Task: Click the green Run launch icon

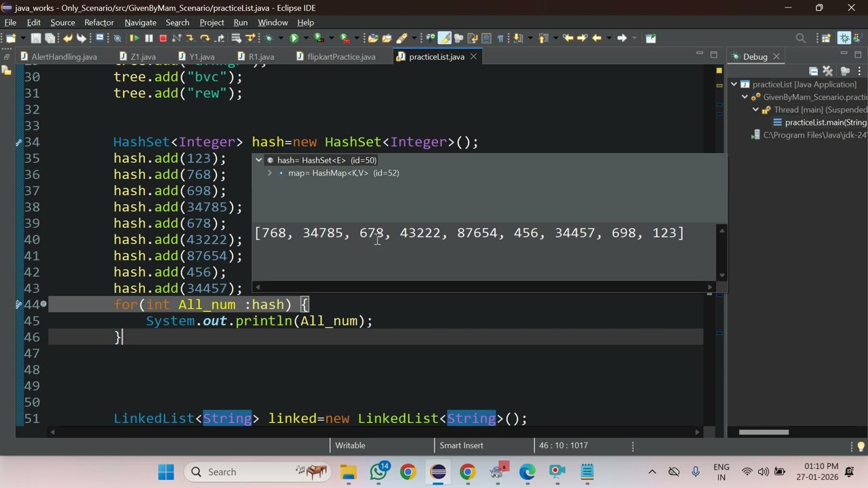Action: tap(294, 38)
